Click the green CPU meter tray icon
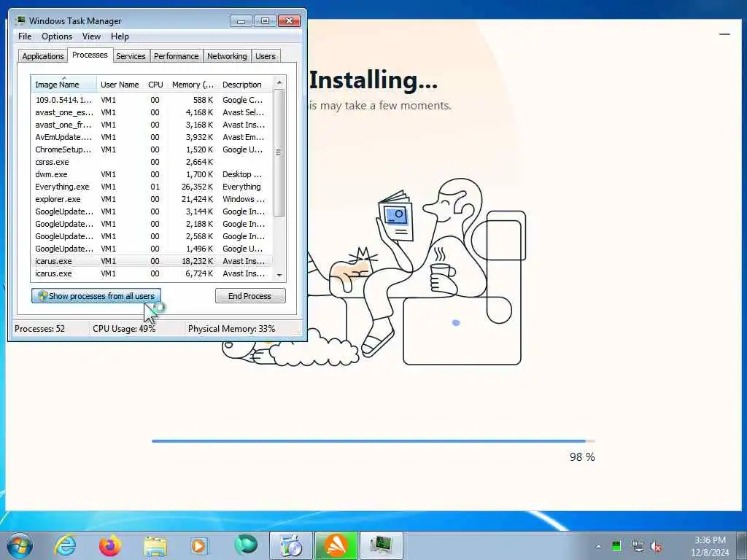 pyautogui.click(x=616, y=546)
